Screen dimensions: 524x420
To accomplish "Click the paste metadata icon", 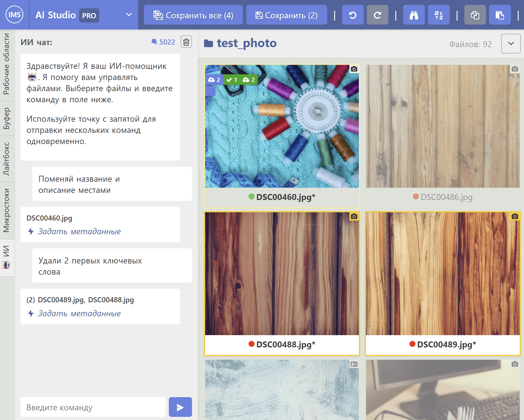I will pos(500,15).
